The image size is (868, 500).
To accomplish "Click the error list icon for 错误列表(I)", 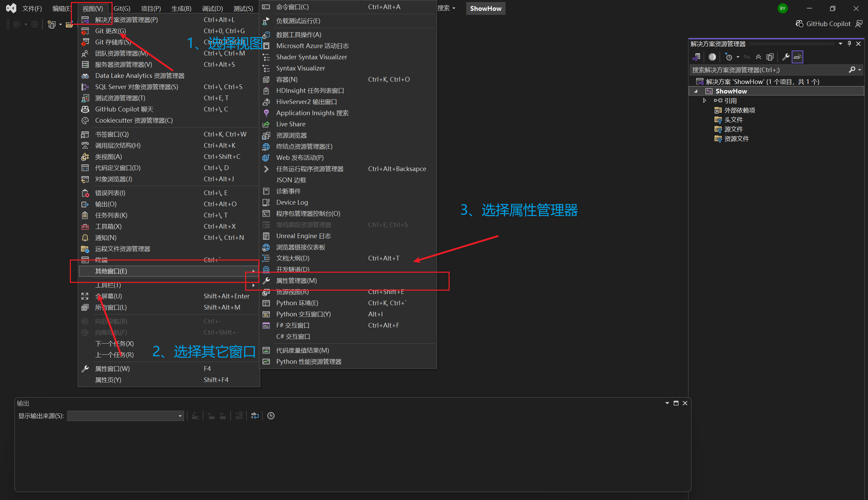I will pos(85,193).
